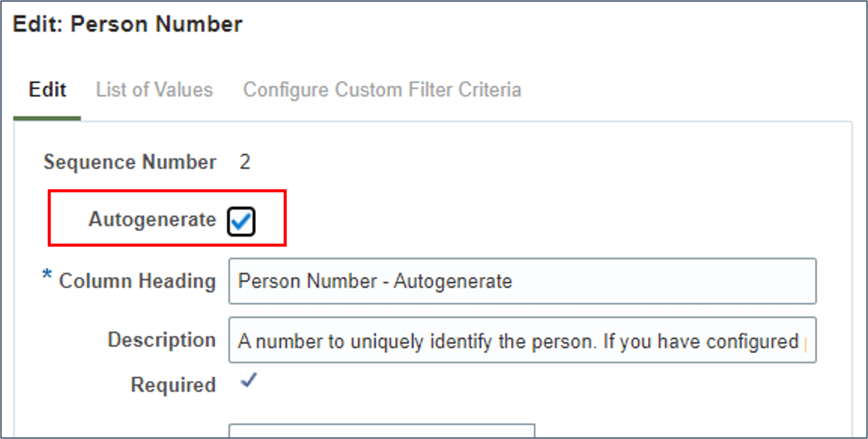Click the Column Heading label
Viewport: 868px width, 439px height.
click(137, 281)
